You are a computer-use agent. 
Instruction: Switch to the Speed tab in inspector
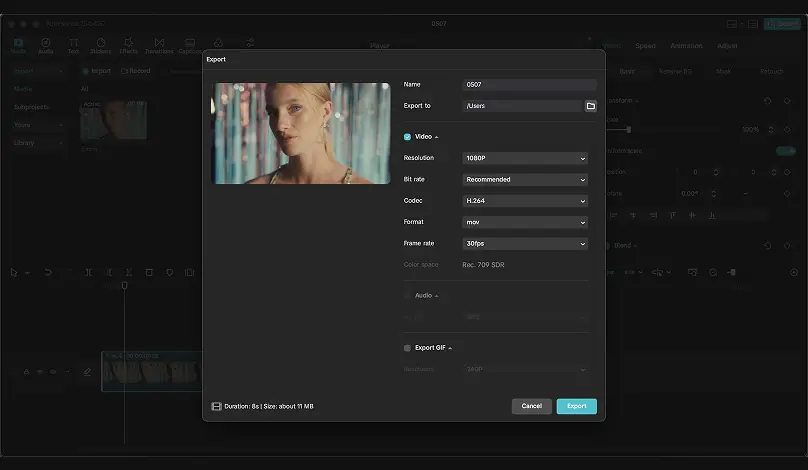pos(645,46)
